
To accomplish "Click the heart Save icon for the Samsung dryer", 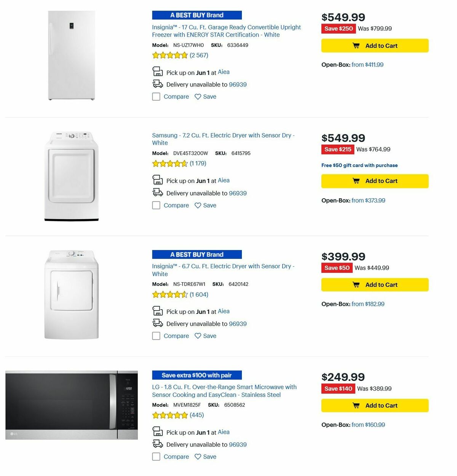I will pos(198,205).
